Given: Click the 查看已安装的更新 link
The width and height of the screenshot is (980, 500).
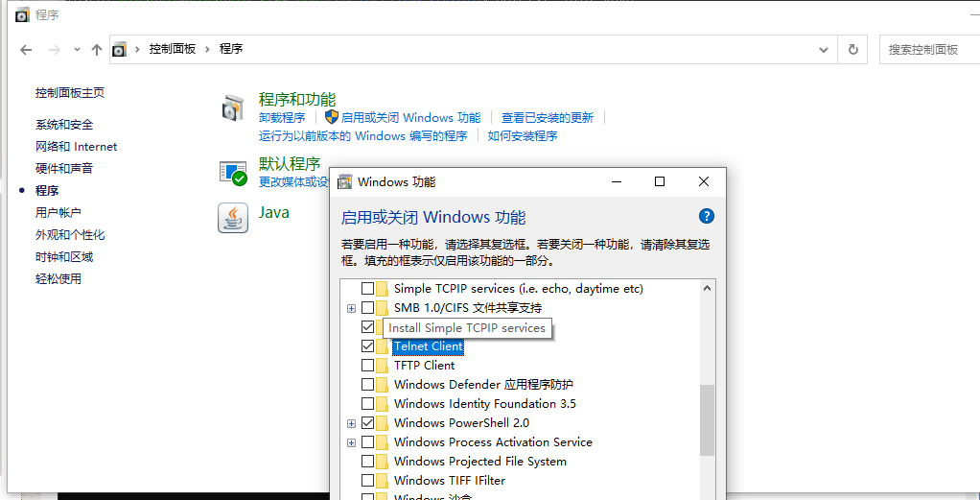Looking at the screenshot, I should pos(548,118).
